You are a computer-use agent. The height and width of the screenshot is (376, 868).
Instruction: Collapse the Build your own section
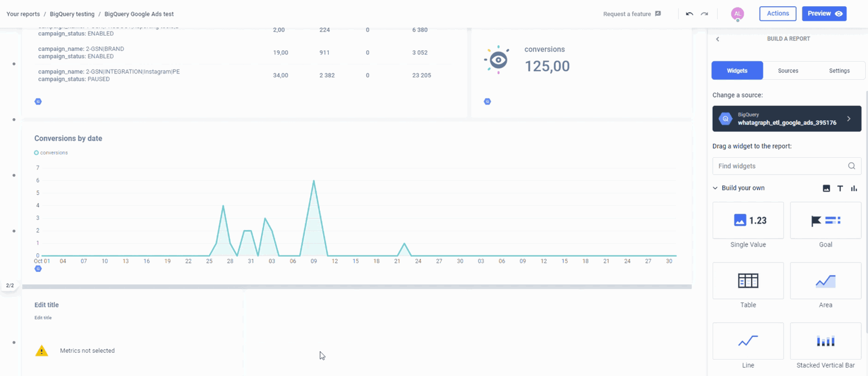(x=715, y=188)
